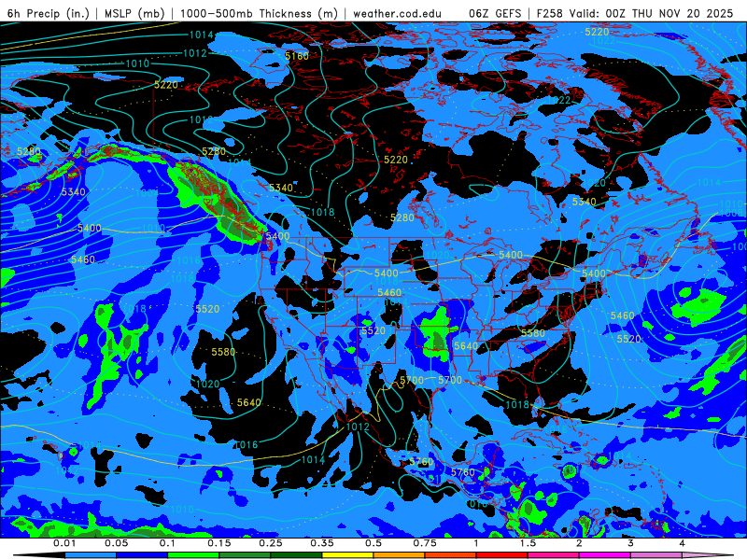Click the 'F258' forecast hour label
The width and height of the screenshot is (747, 560).
(549, 13)
